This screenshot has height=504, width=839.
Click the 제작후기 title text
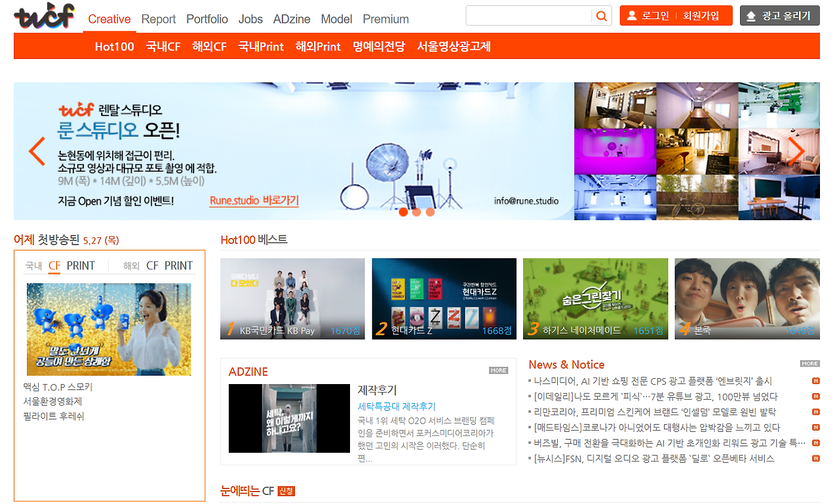[x=378, y=390]
